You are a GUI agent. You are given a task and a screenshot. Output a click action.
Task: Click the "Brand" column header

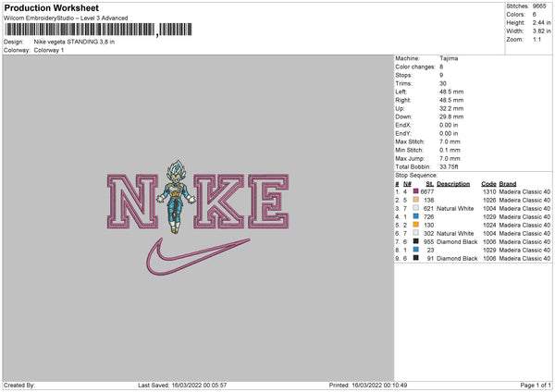pyautogui.click(x=508, y=184)
